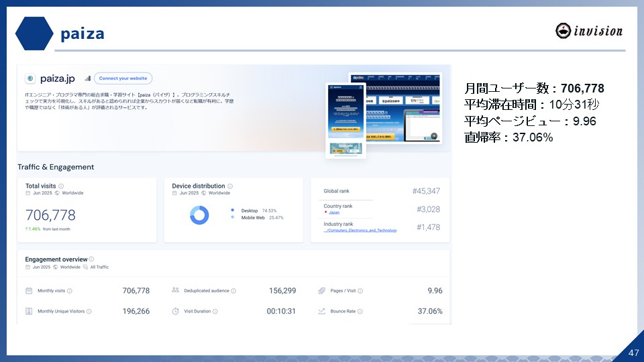The height and width of the screenshot is (362, 644).
Task: Click the blue hexagon beside paiza title
Action: pos(34,34)
